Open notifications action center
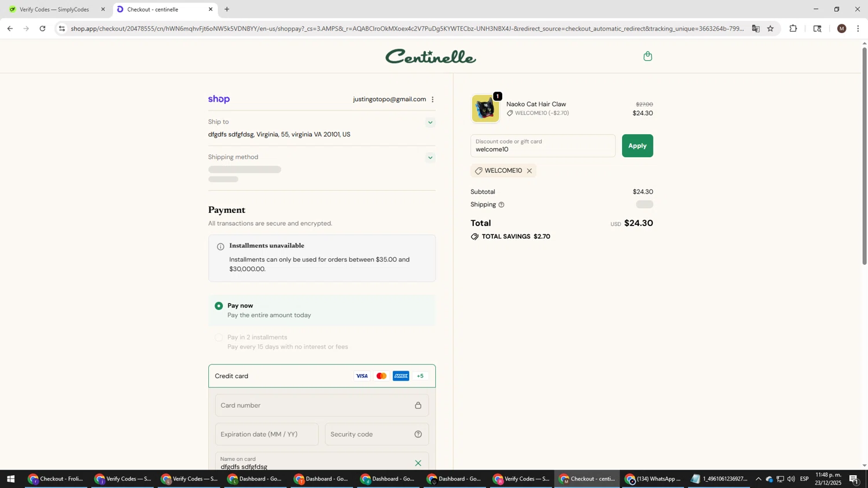Screen dimensions: 868x488 [x=854, y=479]
